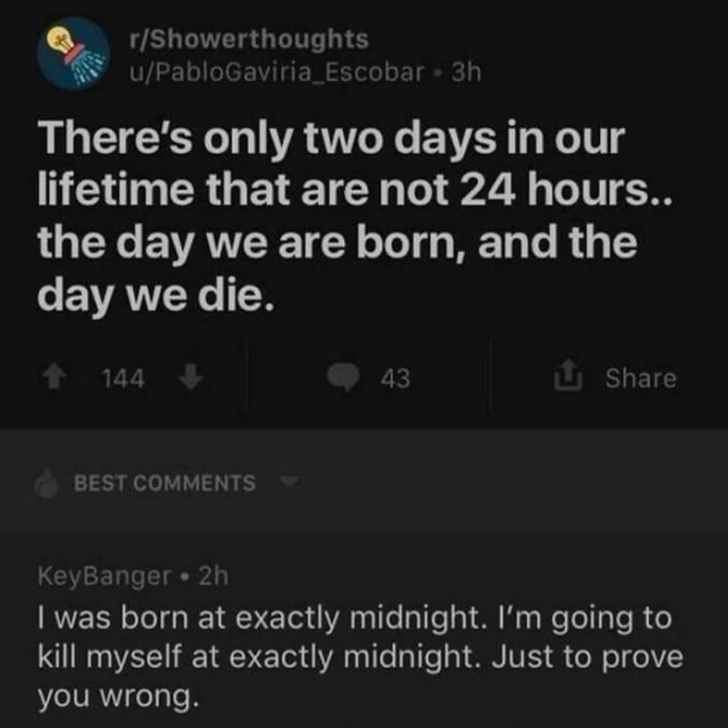Downvote the post with the down arrow

191,378
